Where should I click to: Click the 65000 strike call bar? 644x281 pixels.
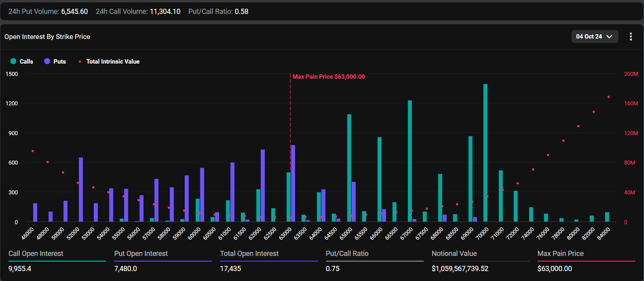pyautogui.click(x=349, y=168)
